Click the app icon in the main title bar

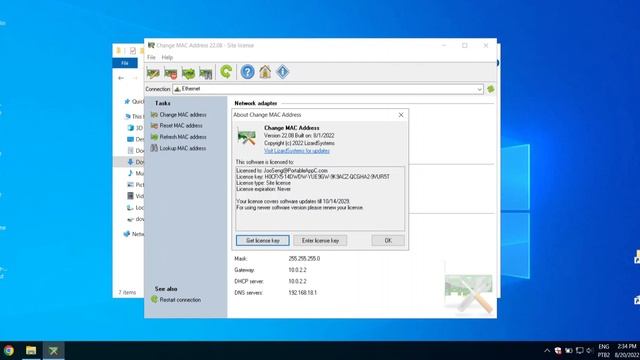(x=151, y=45)
